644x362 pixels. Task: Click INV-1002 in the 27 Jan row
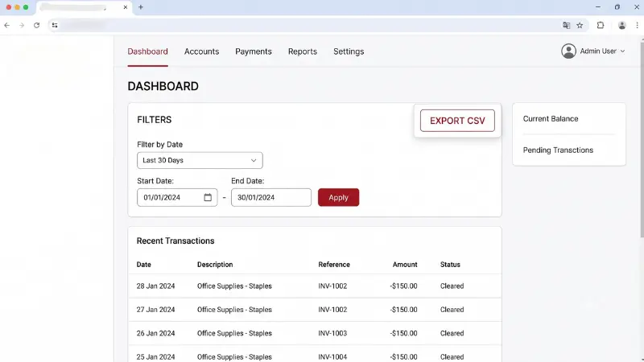pyautogui.click(x=332, y=310)
